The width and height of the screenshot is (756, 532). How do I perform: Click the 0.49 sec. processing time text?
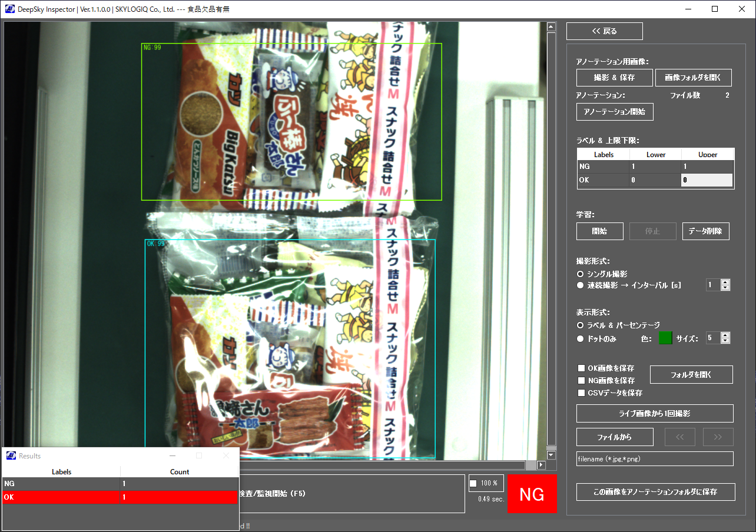(x=491, y=499)
